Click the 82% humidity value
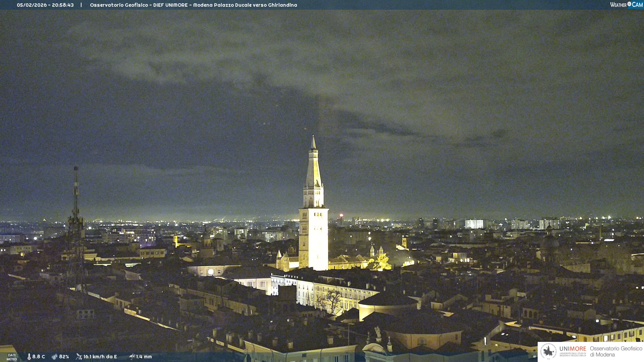 (64, 357)
